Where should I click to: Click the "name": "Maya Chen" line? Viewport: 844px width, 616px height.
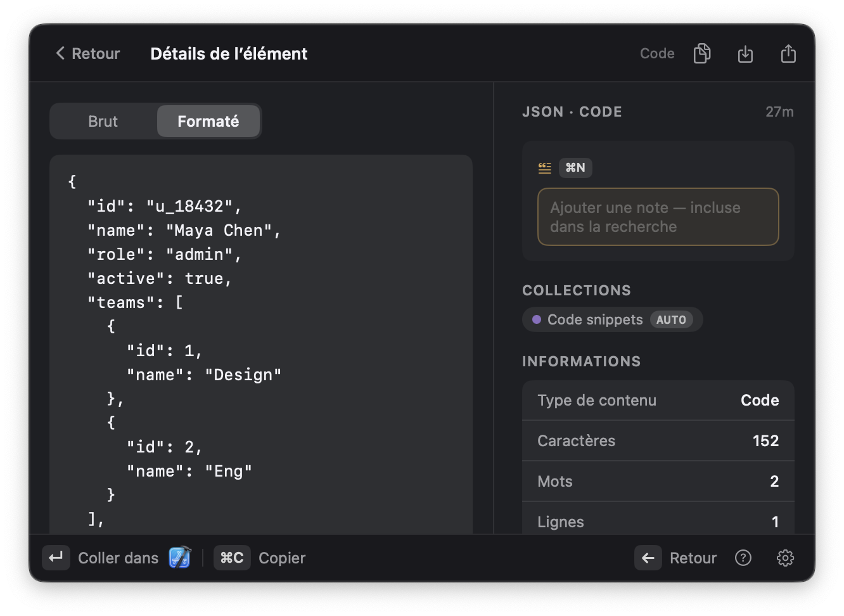[184, 230]
